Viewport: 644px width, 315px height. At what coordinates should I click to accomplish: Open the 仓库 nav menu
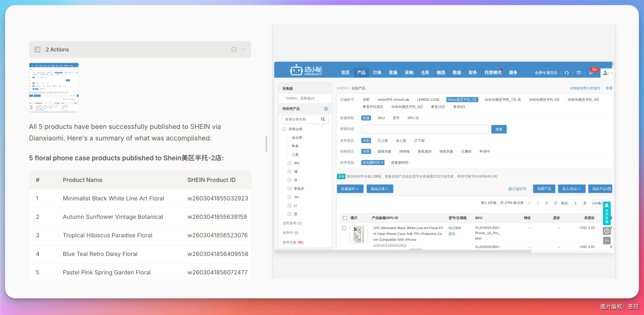[x=425, y=73]
